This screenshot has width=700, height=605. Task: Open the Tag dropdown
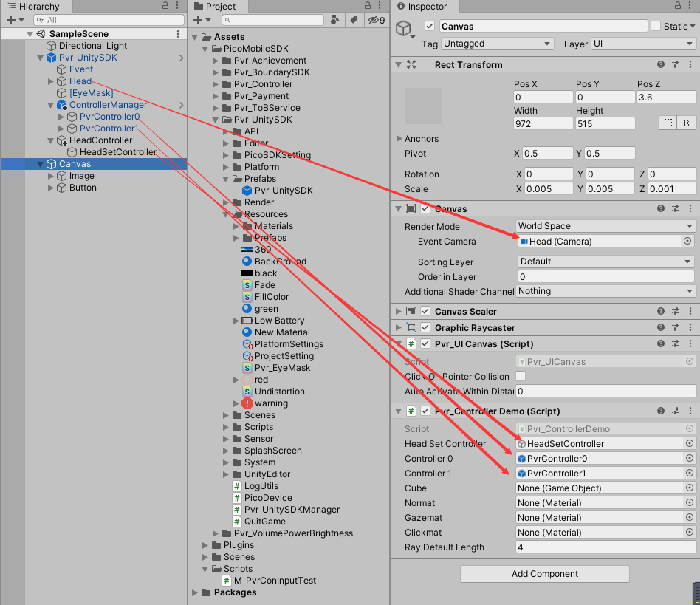coord(497,44)
